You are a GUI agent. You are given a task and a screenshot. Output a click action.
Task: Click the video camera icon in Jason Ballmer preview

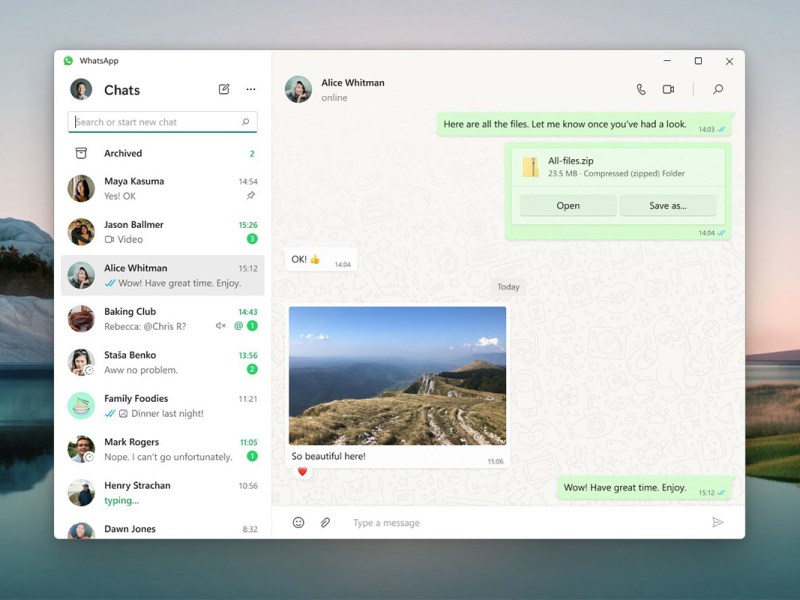(x=109, y=239)
